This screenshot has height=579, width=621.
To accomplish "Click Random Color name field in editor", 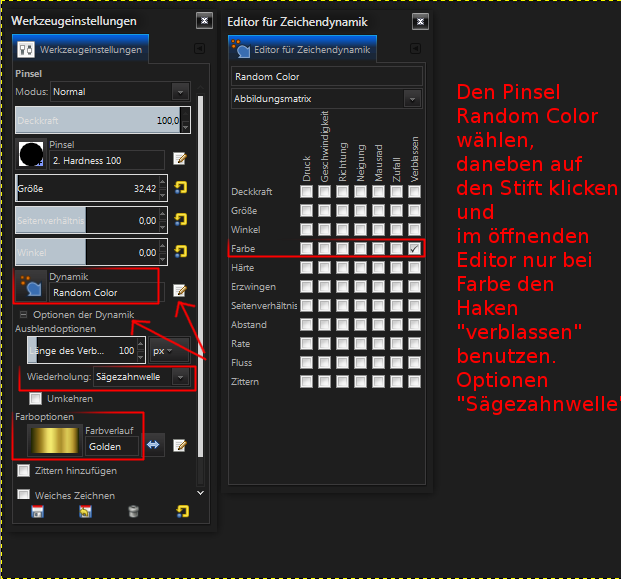I will click(327, 76).
